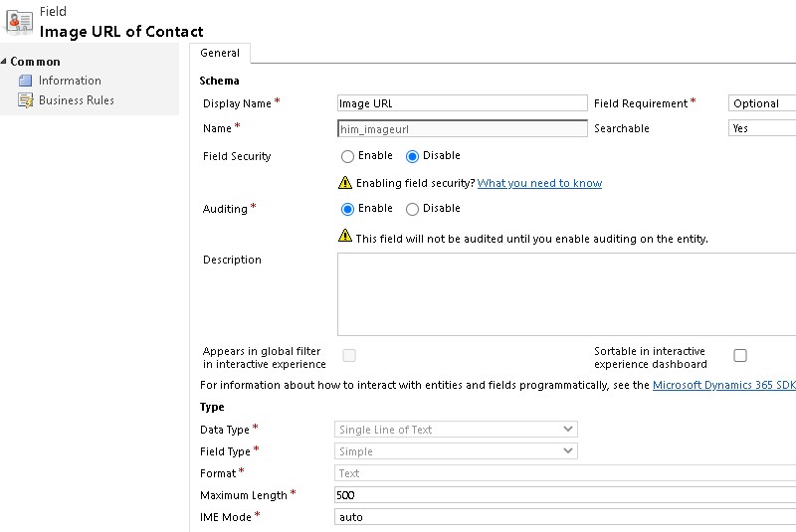Click the 'Display Name' label
Viewport: 796px width, 532px height.
[237, 103]
